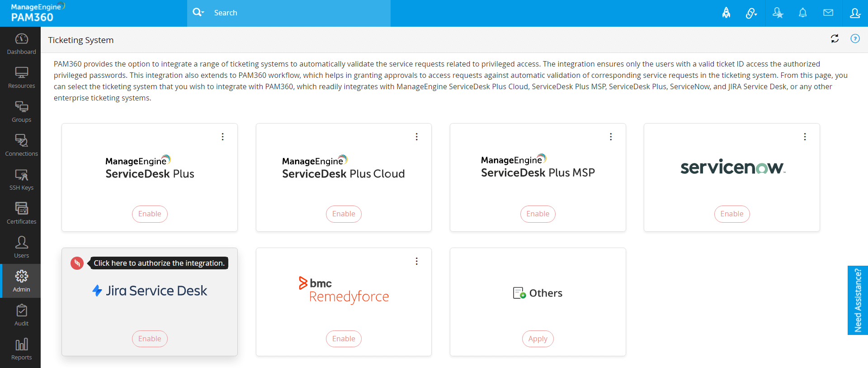Open the notifications bell
The height and width of the screenshot is (368, 868).
coord(802,13)
